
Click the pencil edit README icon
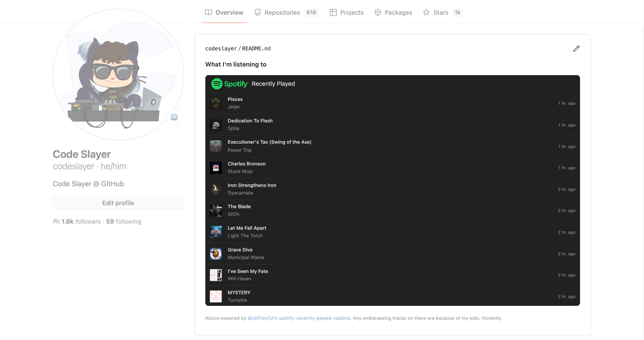pyautogui.click(x=576, y=49)
